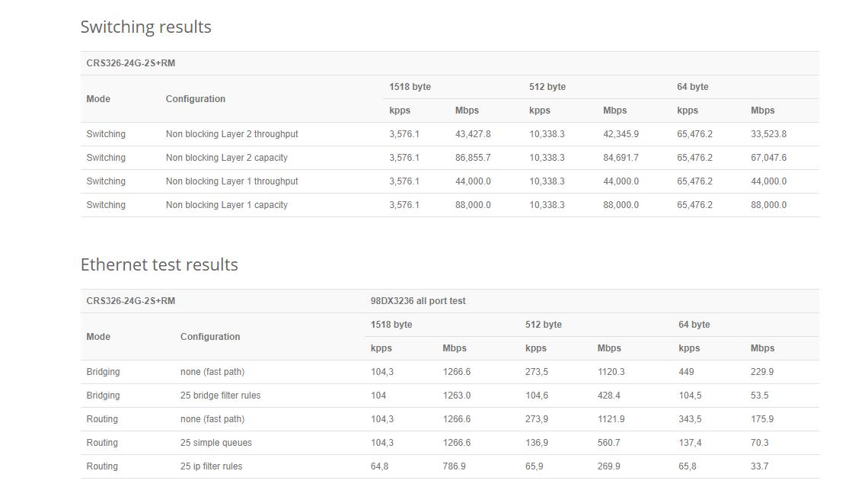Select the value 175.9
The image size is (868, 487).
[x=761, y=419]
